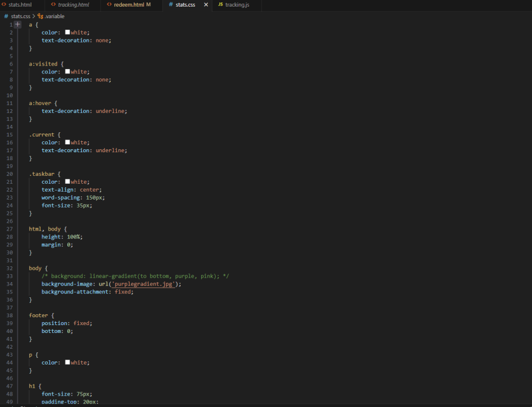Click the 'html, body' selector text
This screenshot has height=407, width=532.
pyautogui.click(x=45, y=229)
